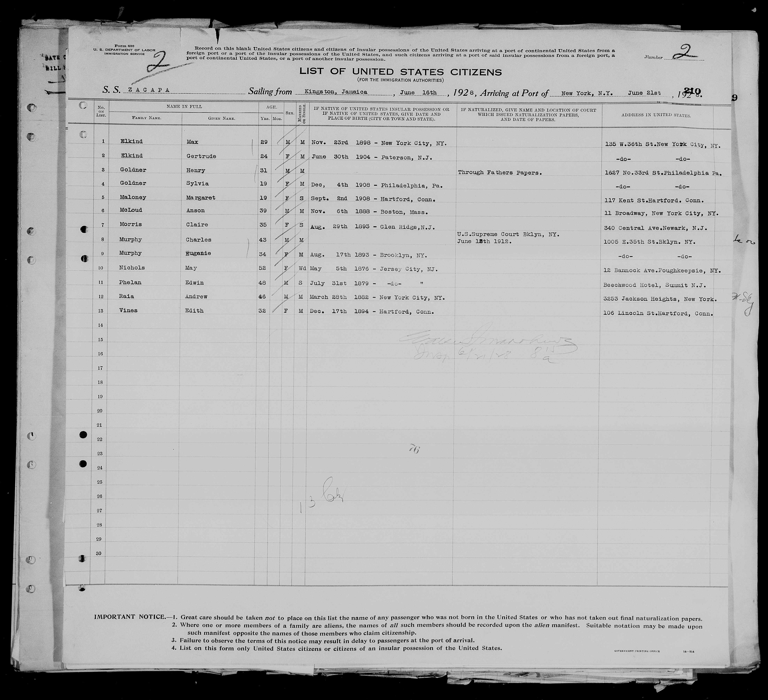Click the address 11 Broadway, New York City
The height and width of the screenshot is (700, 768).
point(661,213)
